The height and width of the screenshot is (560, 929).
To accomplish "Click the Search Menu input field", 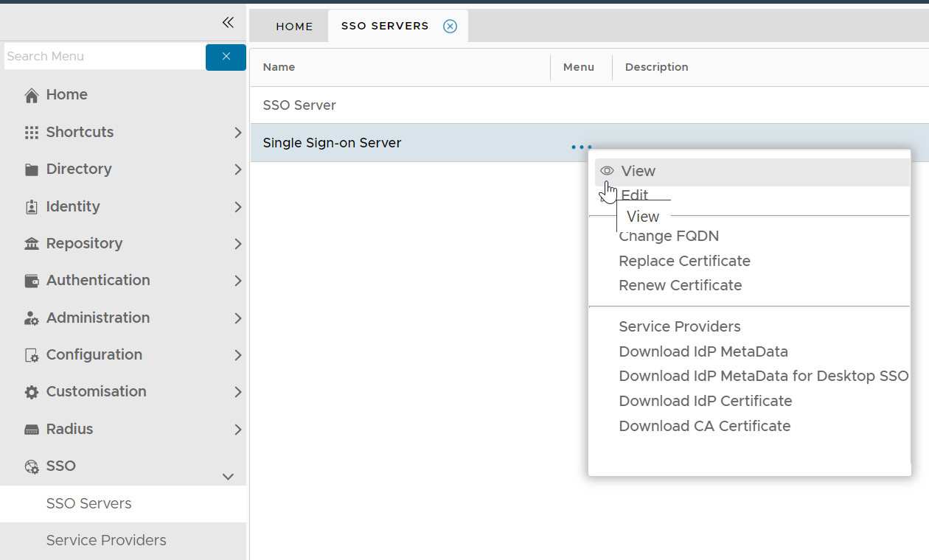I will click(x=103, y=57).
